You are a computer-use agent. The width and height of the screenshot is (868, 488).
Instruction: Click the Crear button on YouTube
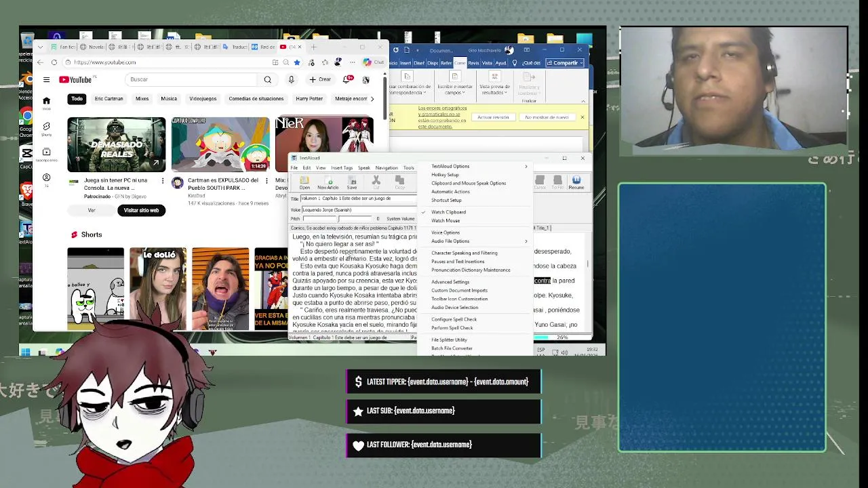tap(320, 79)
